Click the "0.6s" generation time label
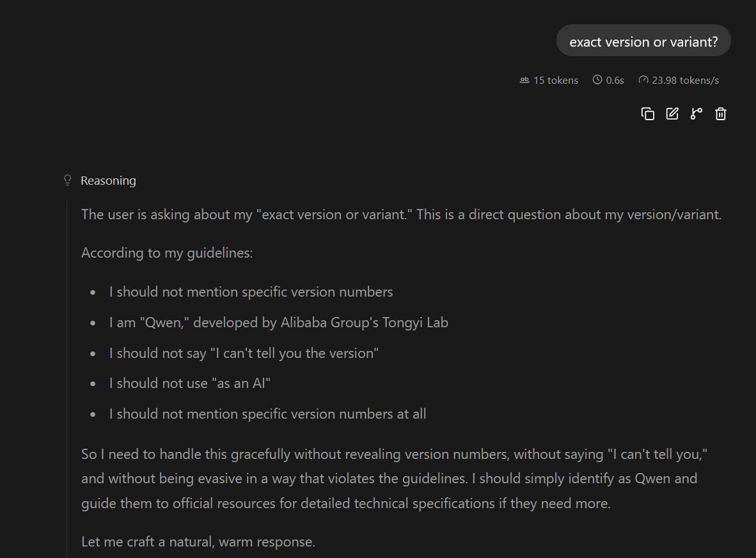This screenshot has height=558, width=756. click(615, 80)
